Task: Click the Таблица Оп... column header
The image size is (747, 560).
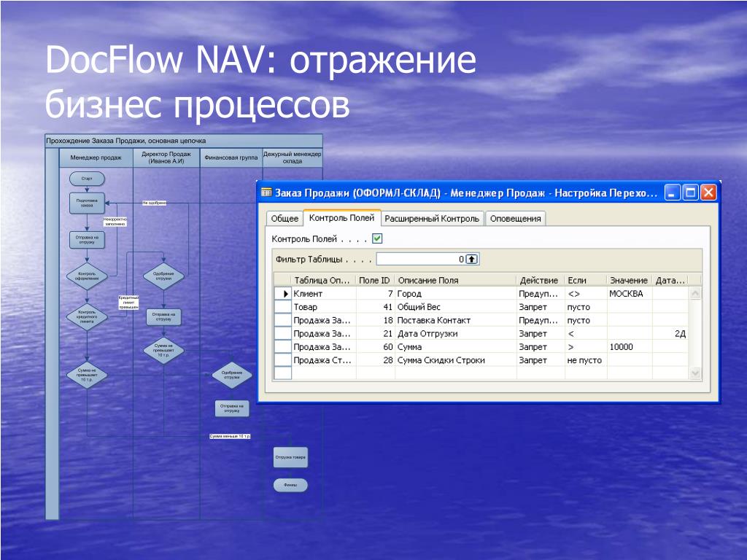Action: click(x=323, y=281)
